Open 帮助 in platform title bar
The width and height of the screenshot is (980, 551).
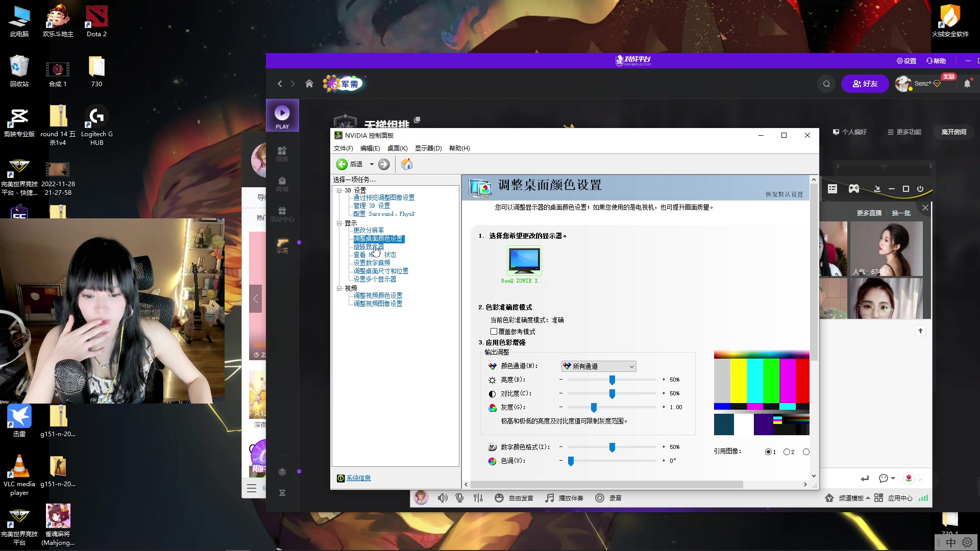pyautogui.click(x=936, y=61)
